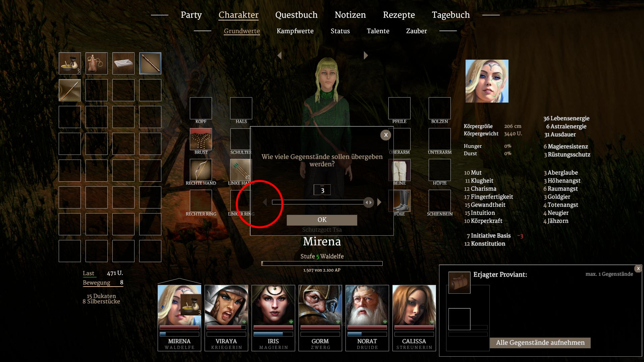
Task: Close the item transfer quantity dialog
Action: click(x=386, y=135)
